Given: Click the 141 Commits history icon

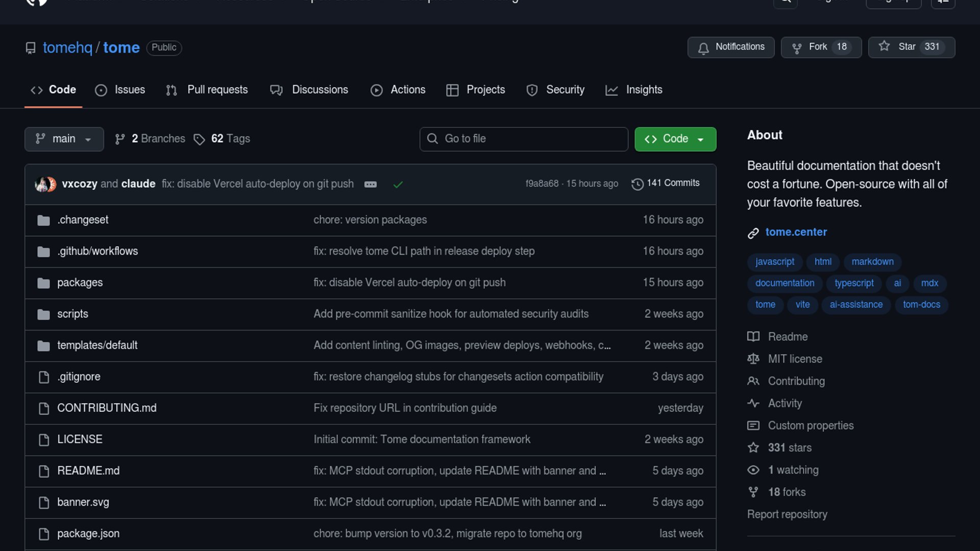Looking at the screenshot, I should point(637,184).
